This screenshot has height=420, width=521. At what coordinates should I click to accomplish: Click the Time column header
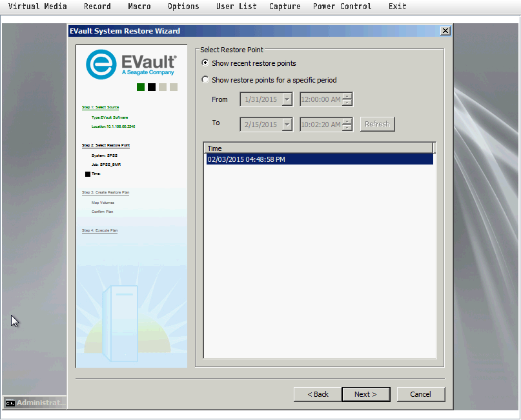tap(319, 148)
